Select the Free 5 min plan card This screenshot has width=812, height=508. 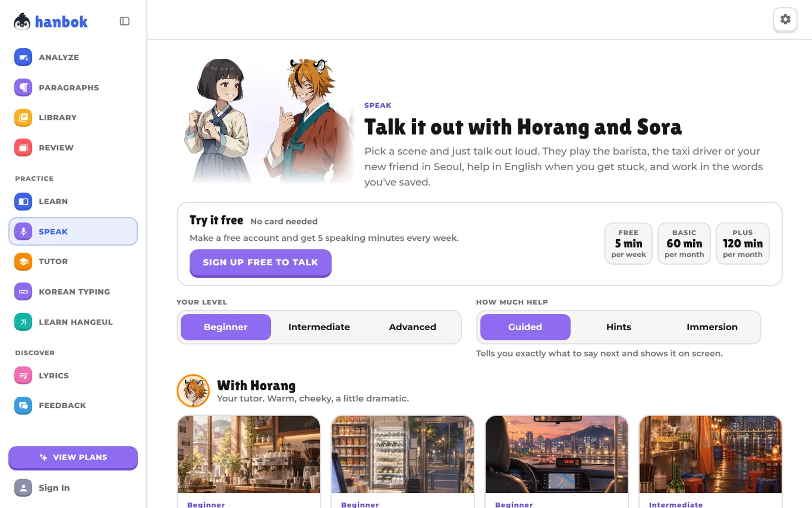pos(628,243)
